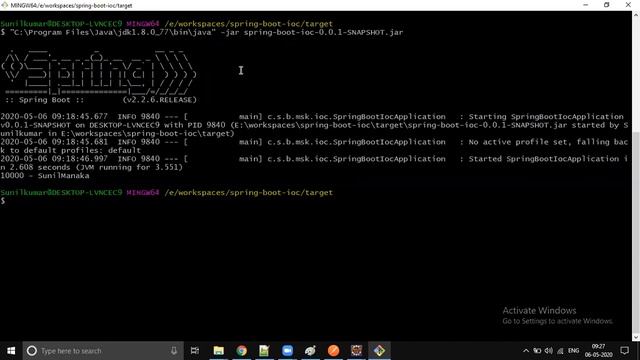This screenshot has height=360, width=640.
Task: Open the volume control tray icon
Action: click(549, 351)
